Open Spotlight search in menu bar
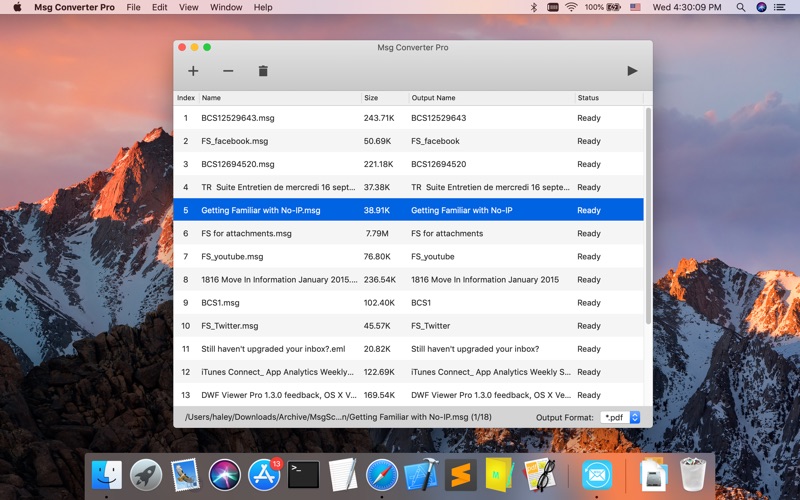 tap(741, 7)
